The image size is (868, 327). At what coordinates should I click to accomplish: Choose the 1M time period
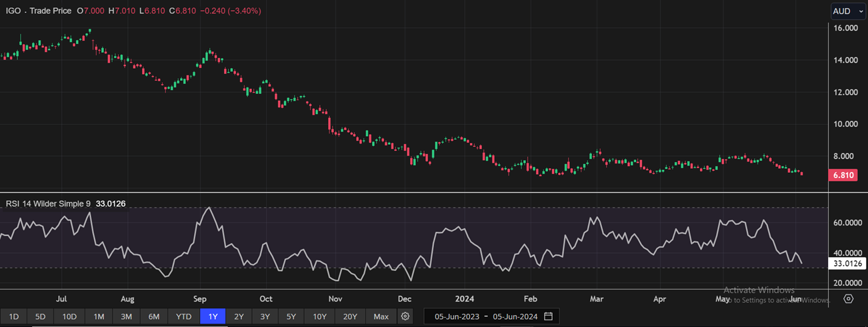coord(99,316)
